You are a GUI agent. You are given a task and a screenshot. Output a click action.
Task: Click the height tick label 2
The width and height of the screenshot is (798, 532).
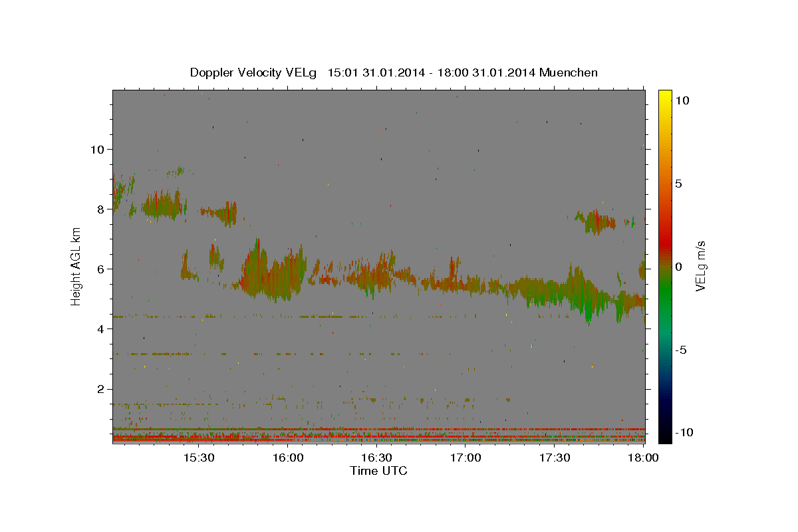coord(100,388)
